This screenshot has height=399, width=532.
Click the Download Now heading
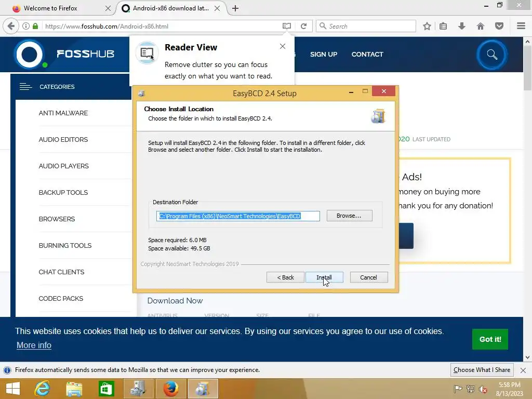(x=175, y=301)
